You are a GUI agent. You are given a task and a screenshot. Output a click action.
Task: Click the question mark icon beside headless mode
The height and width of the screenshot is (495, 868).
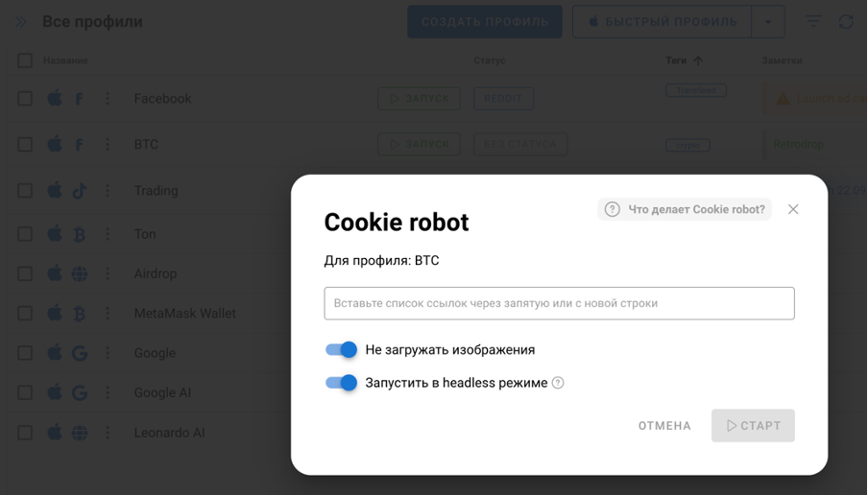558,383
